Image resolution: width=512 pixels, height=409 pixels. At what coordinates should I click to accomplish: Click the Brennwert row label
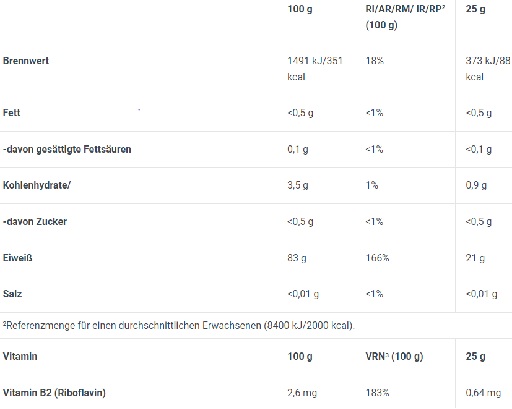tap(26, 61)
